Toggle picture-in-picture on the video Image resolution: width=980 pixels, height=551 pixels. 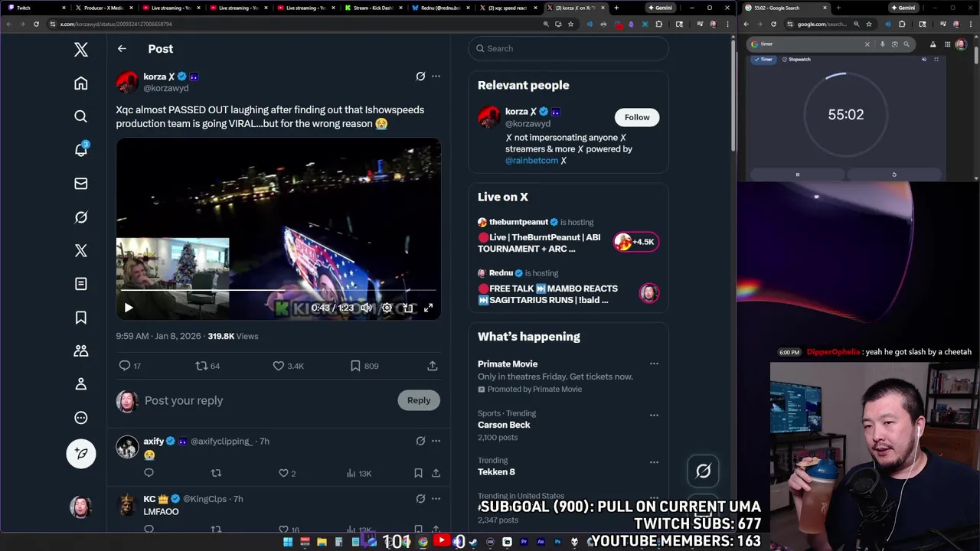point(408,308)
